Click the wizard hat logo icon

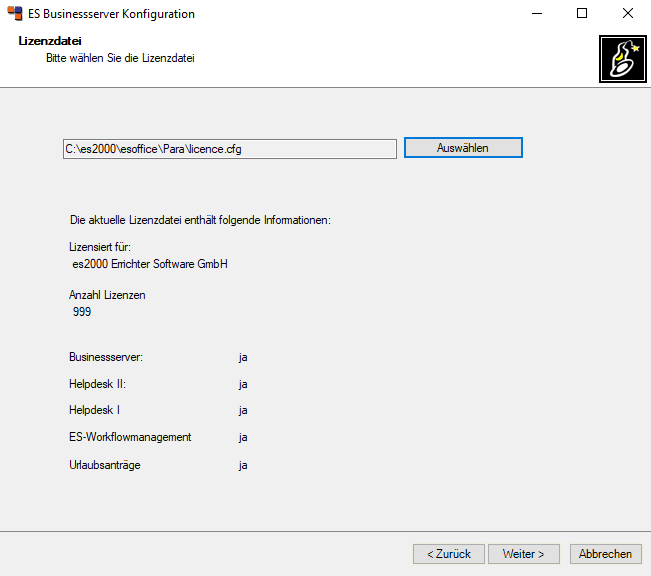click(622, 59)
